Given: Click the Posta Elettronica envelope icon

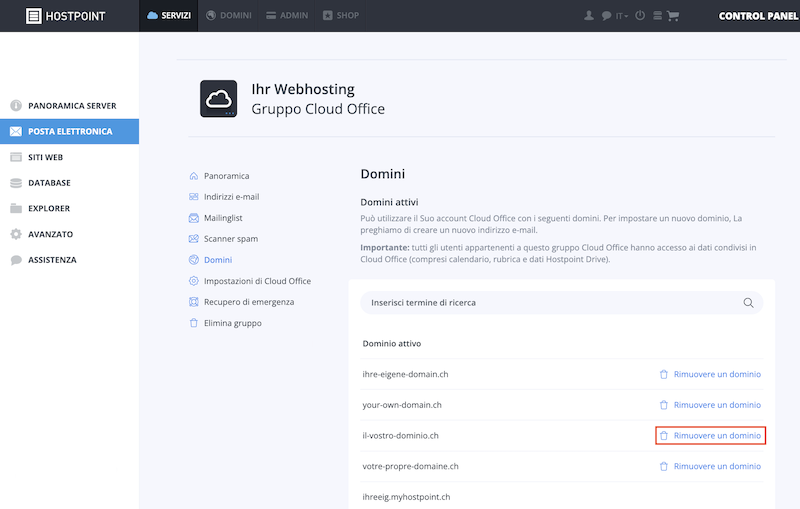Looking at the screenshot, I should click(16, 131).
